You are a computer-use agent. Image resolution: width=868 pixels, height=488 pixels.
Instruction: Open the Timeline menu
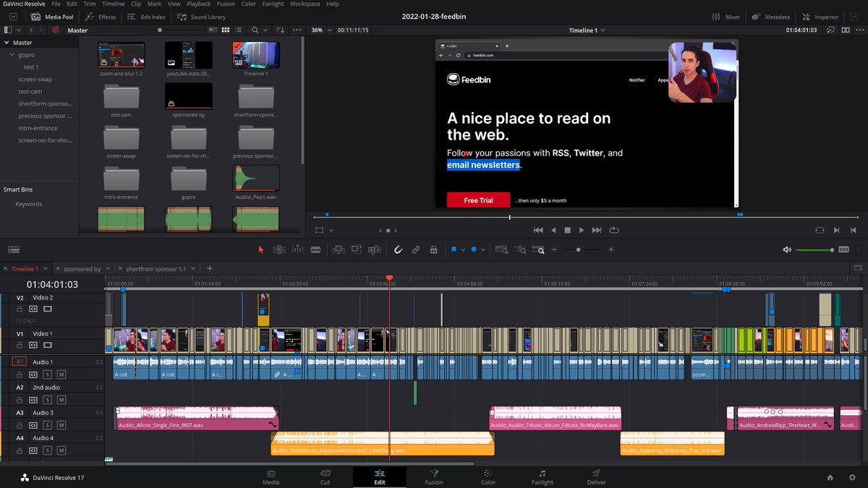pyautogui.click(x=114, y=4)
